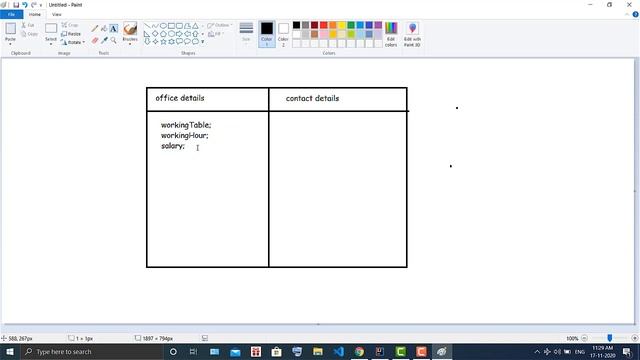Open Customize Quick Access Toolbar dropdown

click(x=41, y=5)
